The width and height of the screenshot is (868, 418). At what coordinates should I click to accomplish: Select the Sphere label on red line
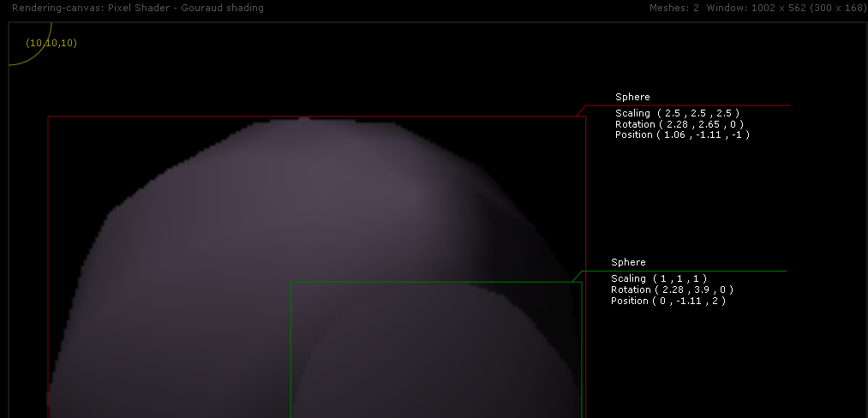[x=632, y=97]
